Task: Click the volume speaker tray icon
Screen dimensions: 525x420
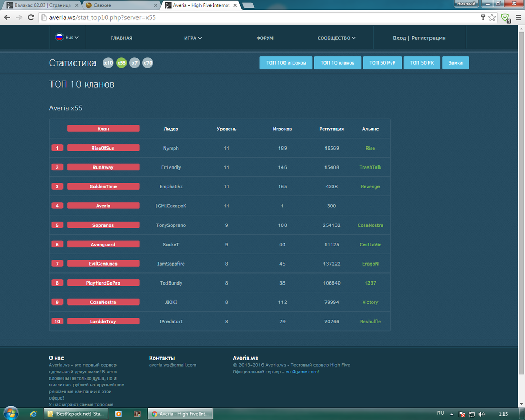Action: tap(481, 414)
